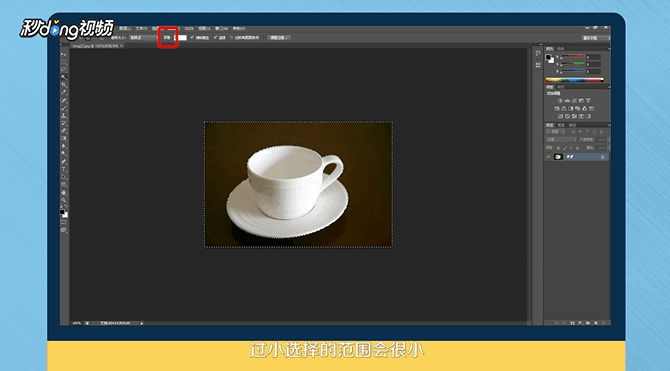Open the View menu in menu bar
Viewport: 670px width, 371px height.
point(205,29)
